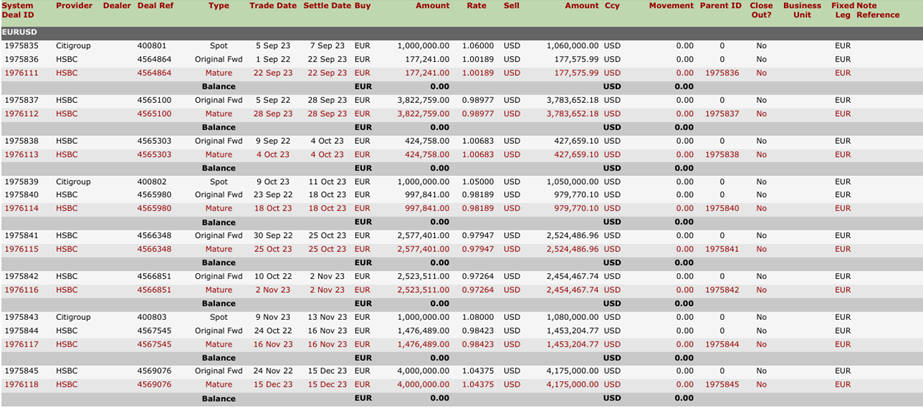923x407 pixels.
Task: Click parent ID 1975836
Action: [x=722, y=73]
